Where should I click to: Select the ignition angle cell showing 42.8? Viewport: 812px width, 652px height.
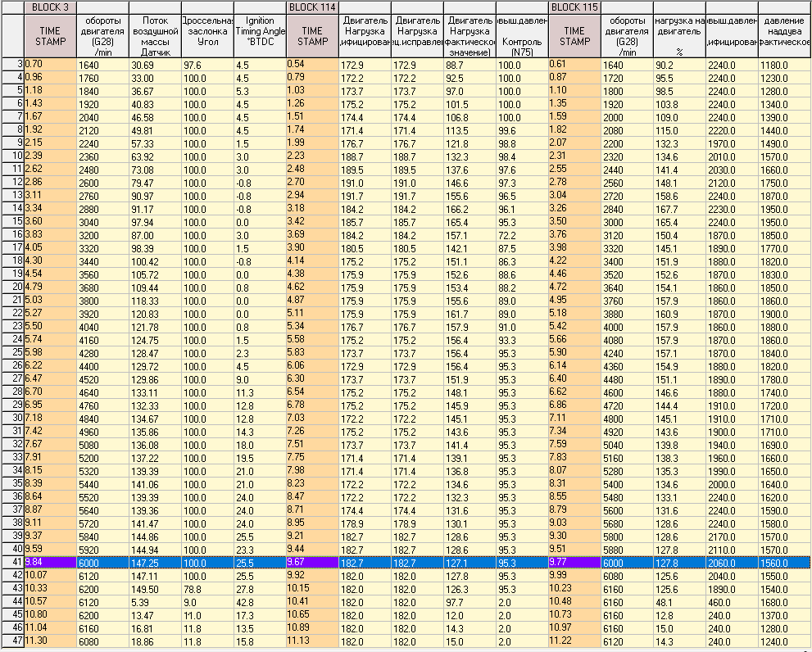pyautogui.click(x=260, y=602)
